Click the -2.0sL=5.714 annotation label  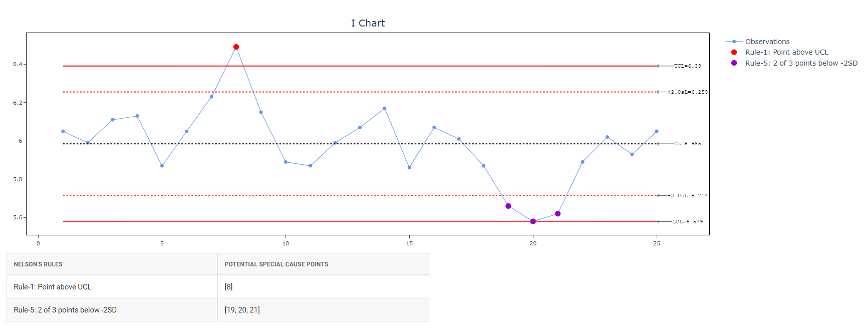tap(687, 196)
